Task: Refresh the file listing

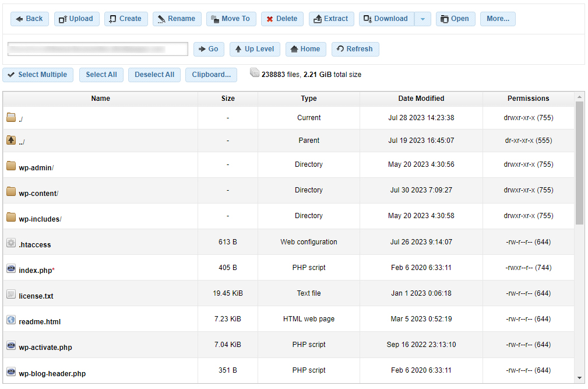Action: tap(355, 49)
